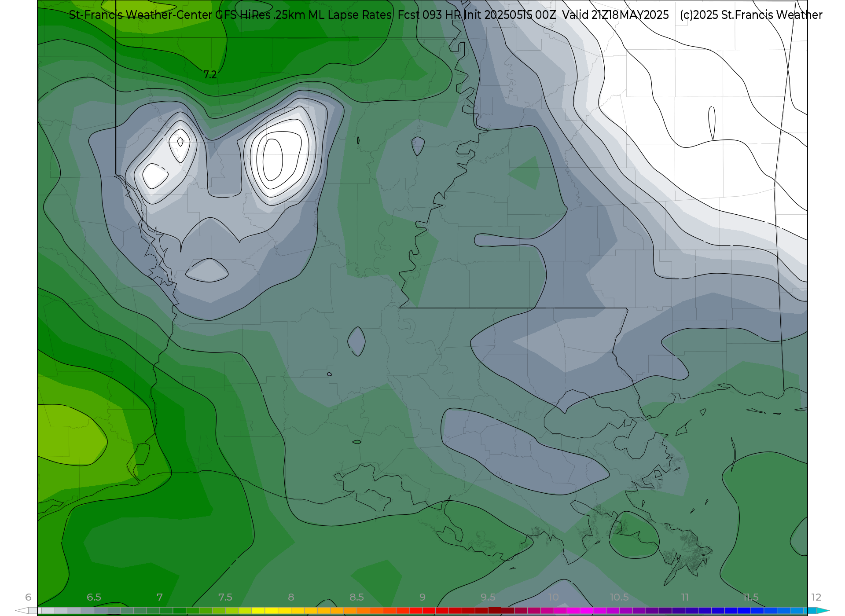This screenshot has height=616, width=845.
Task: Click the colorbar label 10
Action: [554, 597]
